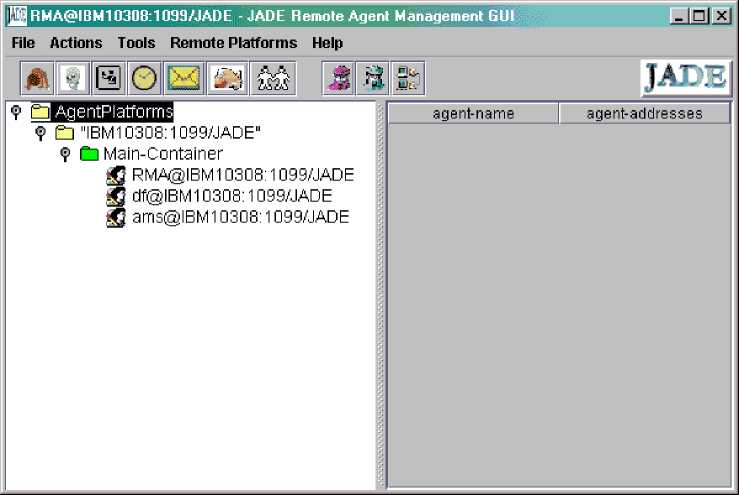
Task: Click the AgentPlatforms yellow folder icon
Action: 40,112
